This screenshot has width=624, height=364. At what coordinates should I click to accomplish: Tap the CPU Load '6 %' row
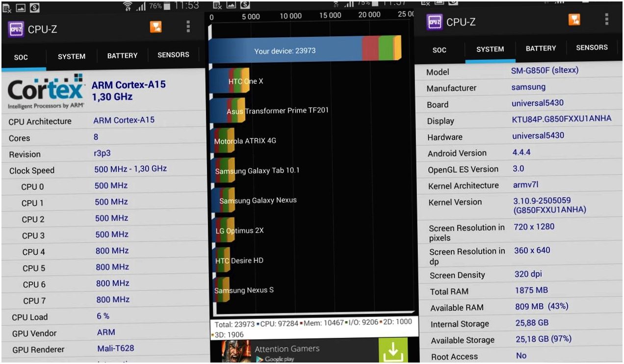104,316
